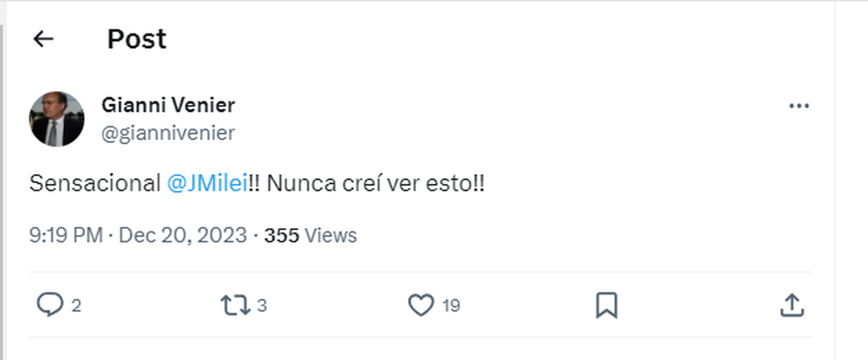This screenshot has width=868, height=360.
Task: Click the Post page heading
Action: point(137,39)
